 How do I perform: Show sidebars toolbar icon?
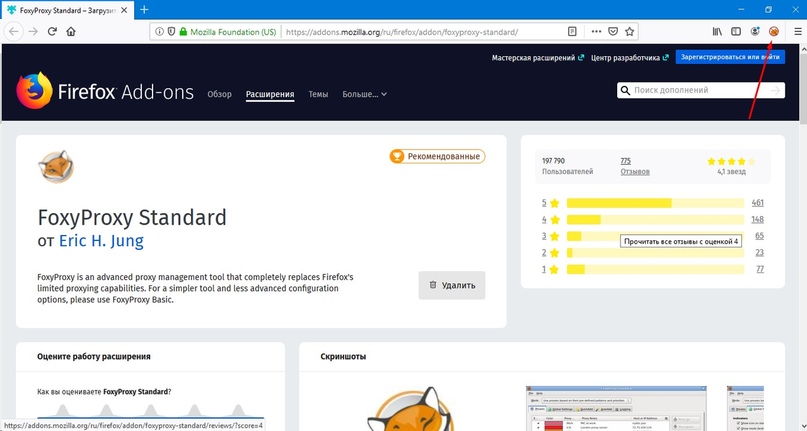pos(736,31)
